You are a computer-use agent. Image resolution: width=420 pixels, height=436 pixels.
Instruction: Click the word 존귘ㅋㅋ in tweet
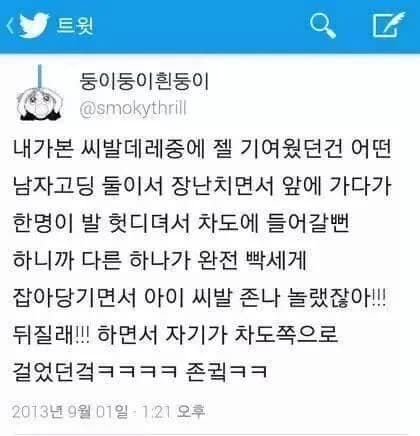coord(226,371)
